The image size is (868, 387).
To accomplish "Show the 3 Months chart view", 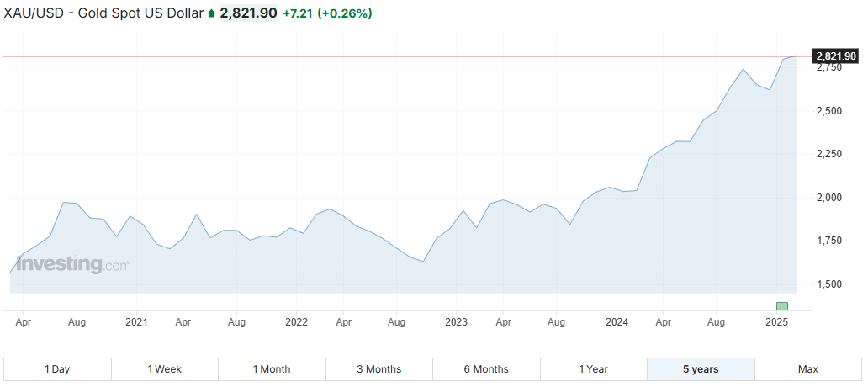I will 379,369.
